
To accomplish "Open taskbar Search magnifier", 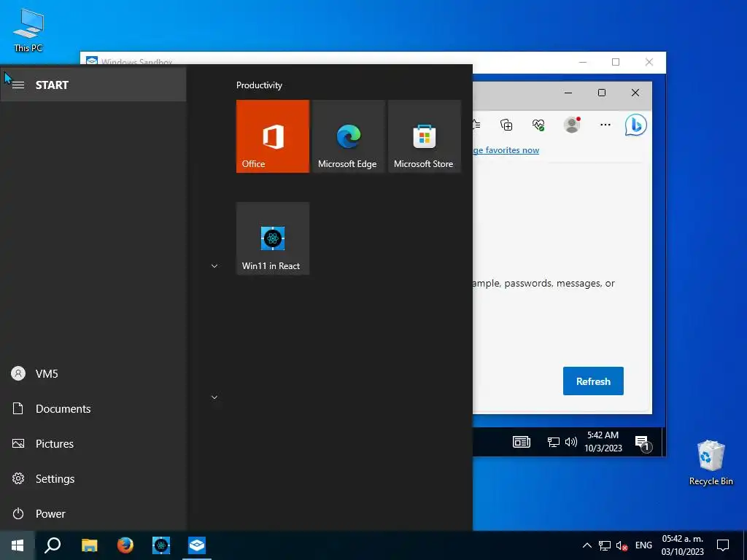I will [x=53, y=545].
